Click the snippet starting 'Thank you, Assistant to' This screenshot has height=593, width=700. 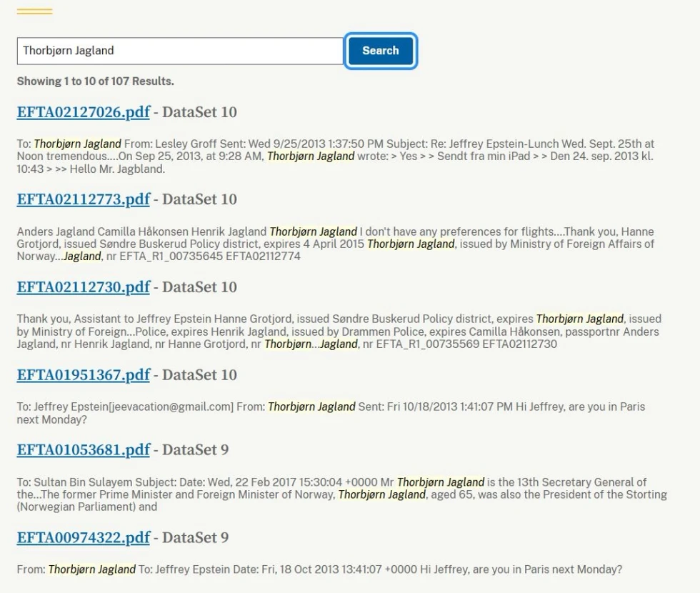[336, 332]
